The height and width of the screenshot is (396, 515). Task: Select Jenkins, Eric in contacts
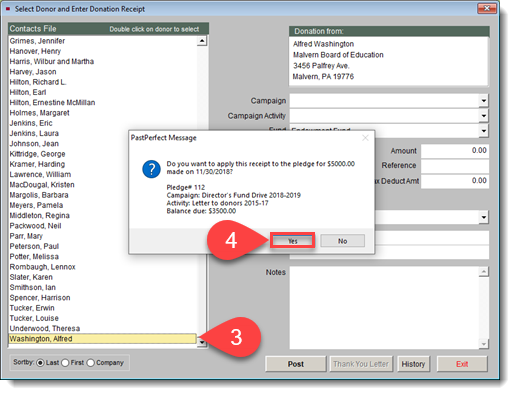(x=31, y=123)
